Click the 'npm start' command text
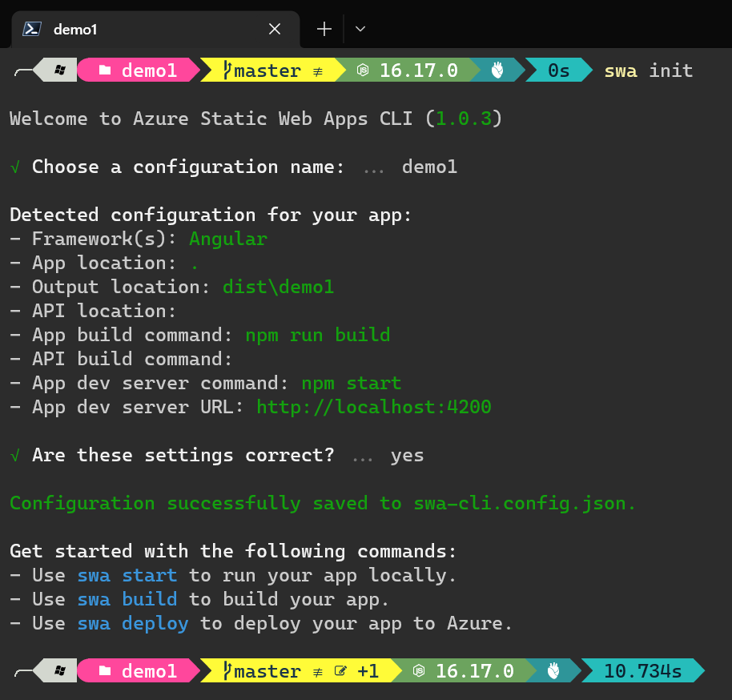 351,384
